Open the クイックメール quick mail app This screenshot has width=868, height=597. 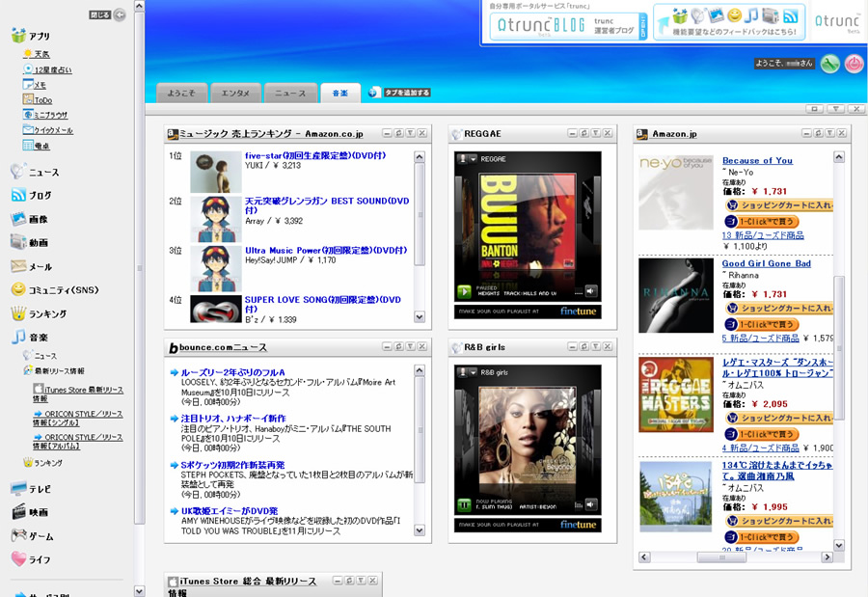(47, 130)
